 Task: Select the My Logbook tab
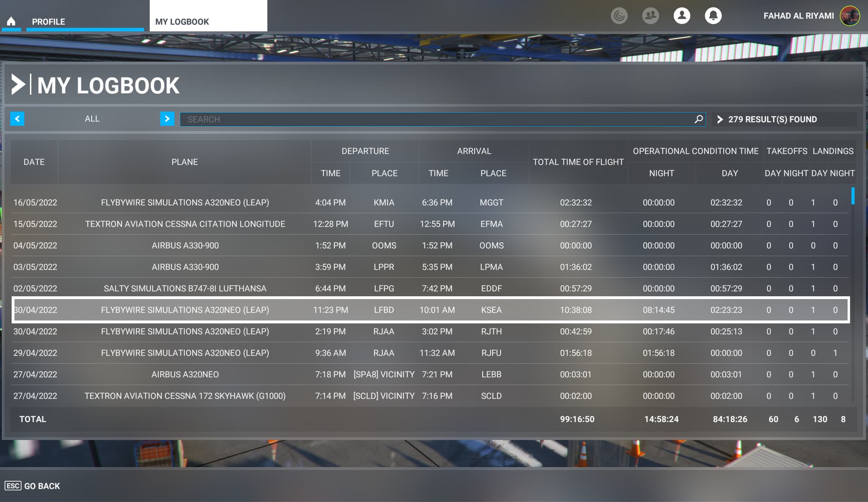click(x=182, y=22)
